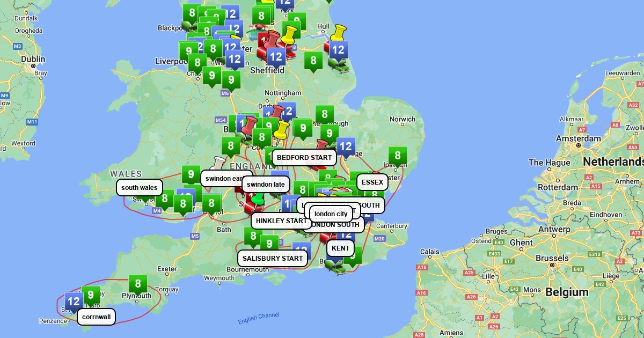Viewport: 644px width, 338px height.
Task: Select the HINKLEY START label
Action: (281, 221)
